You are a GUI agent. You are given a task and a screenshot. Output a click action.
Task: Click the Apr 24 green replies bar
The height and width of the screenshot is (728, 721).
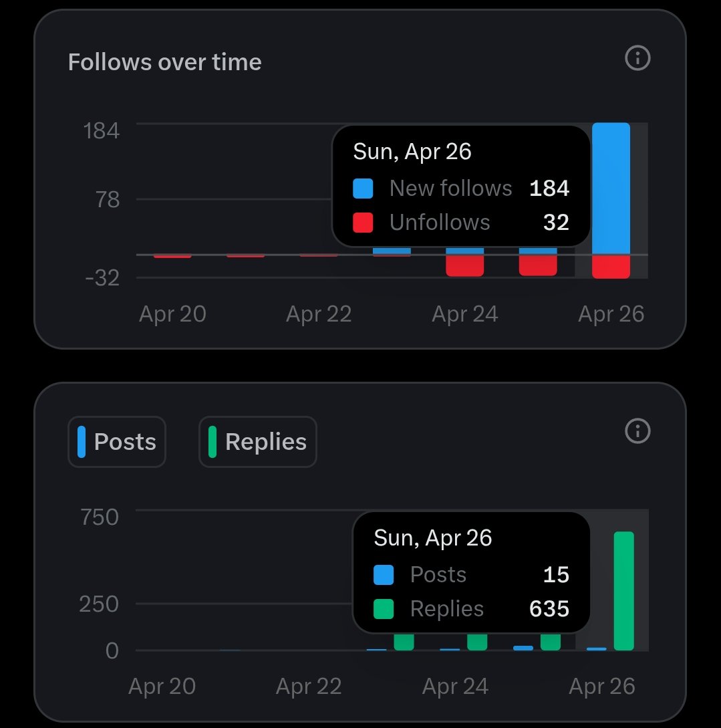tap(477, 642)
